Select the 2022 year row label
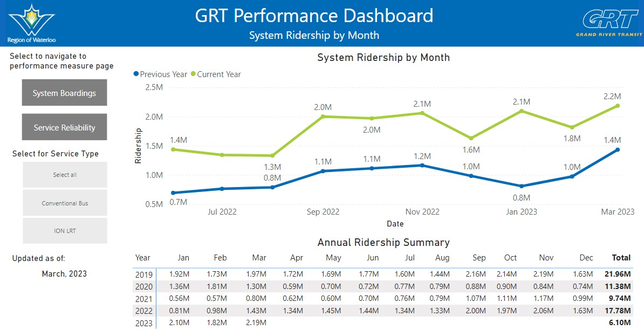 click(x=144, y=311)
